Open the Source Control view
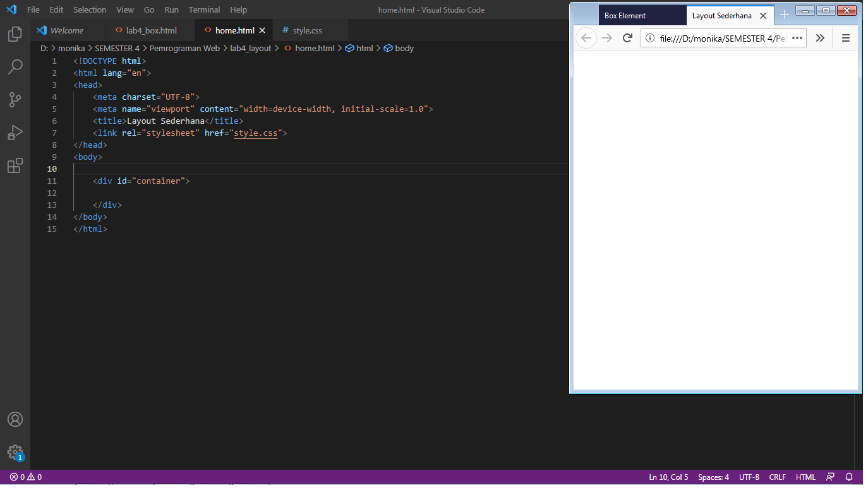Viewport: 868px width, 490px height. tap(15, 99)
